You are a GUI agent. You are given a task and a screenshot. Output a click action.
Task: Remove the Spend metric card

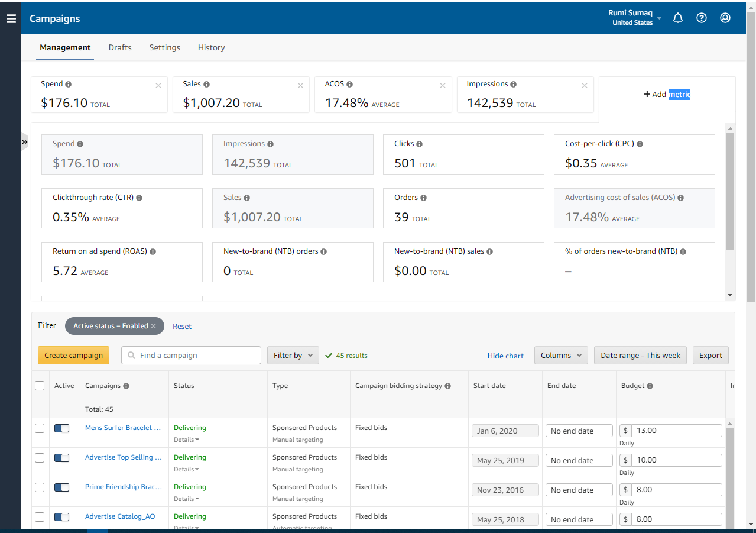pos(158,85)
